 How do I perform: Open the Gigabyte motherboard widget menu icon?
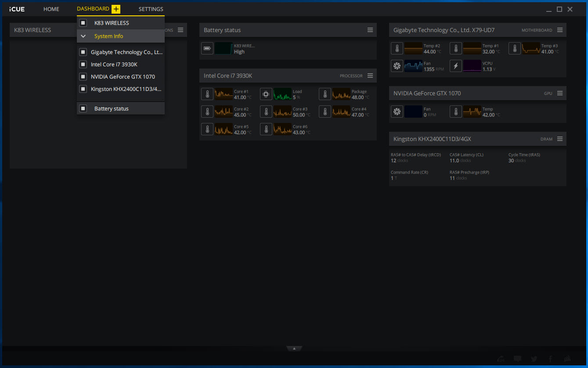(560, 30)
